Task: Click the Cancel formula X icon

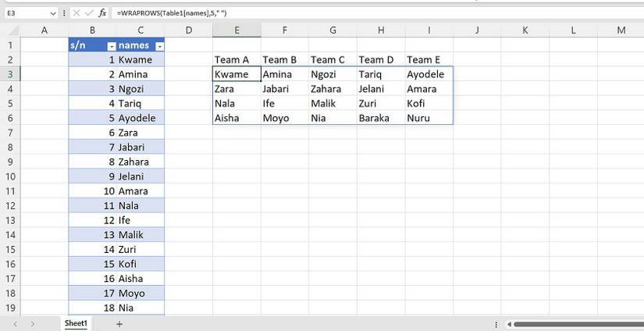Action: [x=78, y=13]
